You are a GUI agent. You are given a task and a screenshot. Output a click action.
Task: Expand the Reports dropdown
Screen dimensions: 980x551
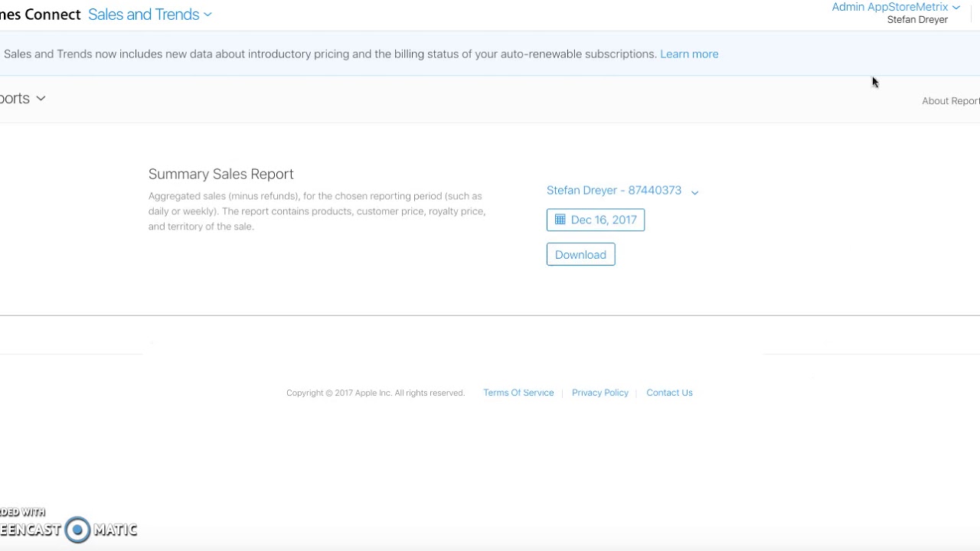point(23,98)
